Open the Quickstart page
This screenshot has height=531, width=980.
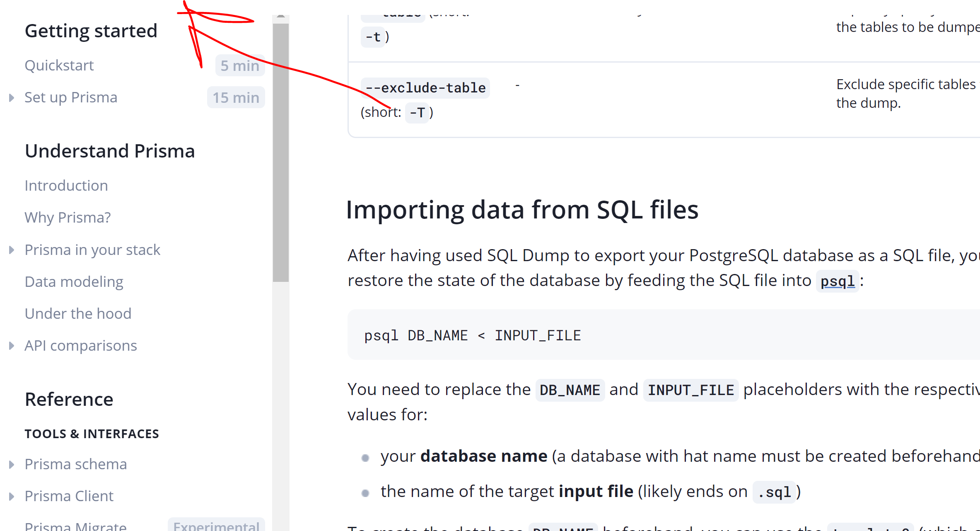[x=59, y=65]
